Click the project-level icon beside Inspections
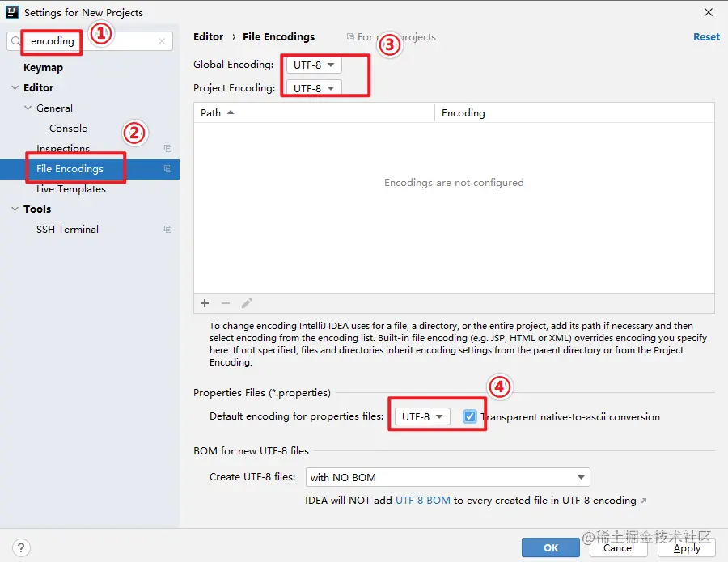Viewport: 728px width, 562px height. pos(168,149)
